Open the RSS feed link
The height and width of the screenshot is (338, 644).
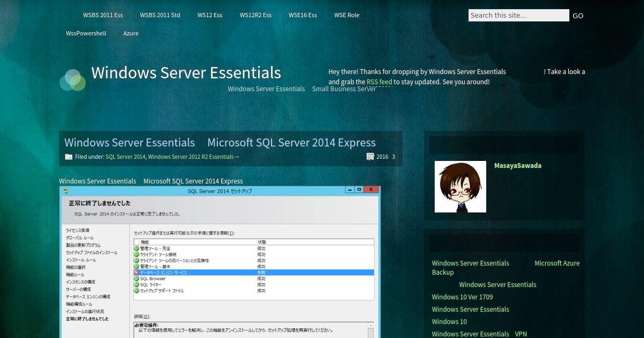[379, 82]
